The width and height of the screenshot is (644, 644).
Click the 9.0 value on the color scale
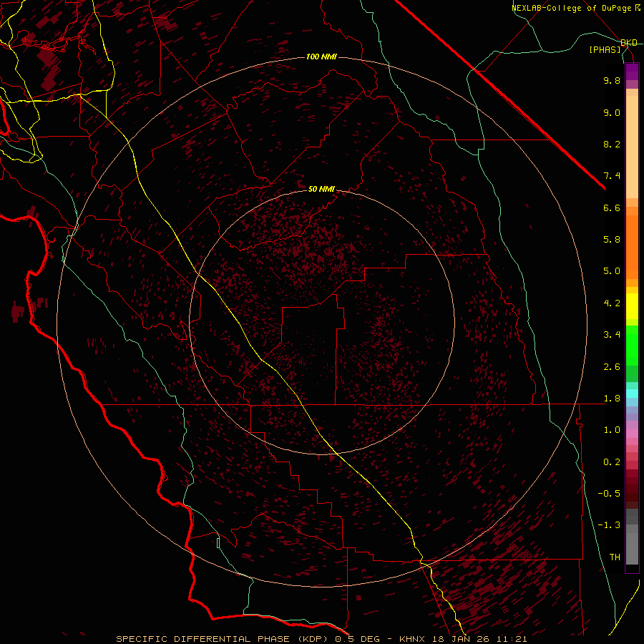(x=612, y=112)
